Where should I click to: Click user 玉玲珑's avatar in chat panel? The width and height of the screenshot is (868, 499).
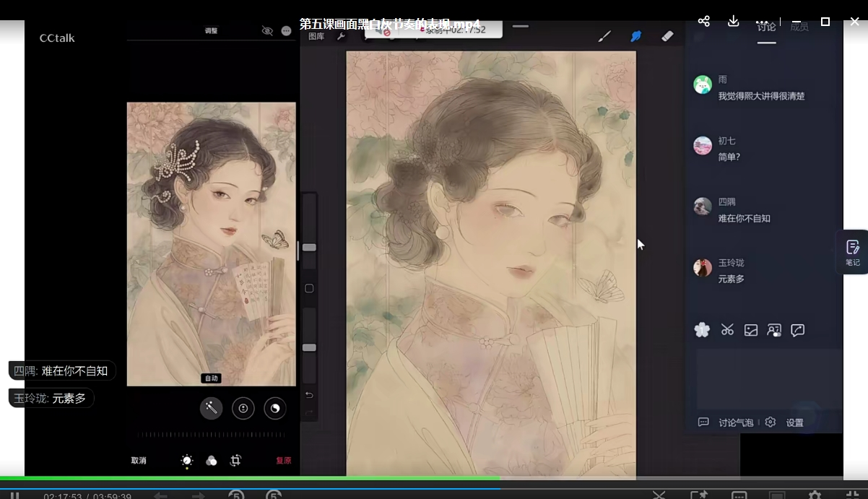[x=703, y=268]
